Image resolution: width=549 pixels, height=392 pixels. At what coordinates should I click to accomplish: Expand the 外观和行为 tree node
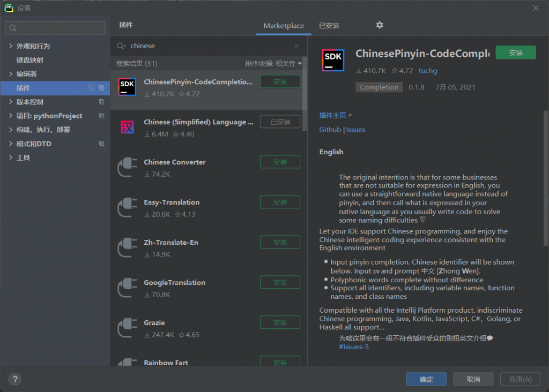(x=11, y=46)
